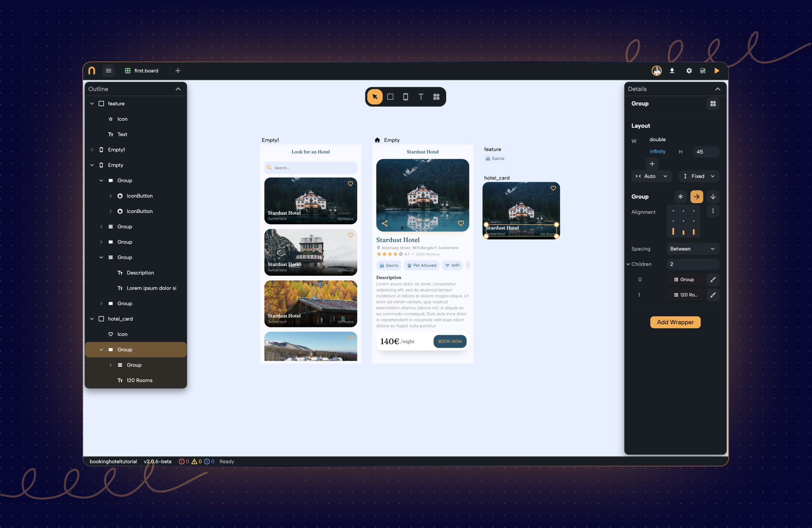The width and height of the screenshot is (812, 528).
Task: Collapse the feature layer group
Action: (x=92, y=104)
